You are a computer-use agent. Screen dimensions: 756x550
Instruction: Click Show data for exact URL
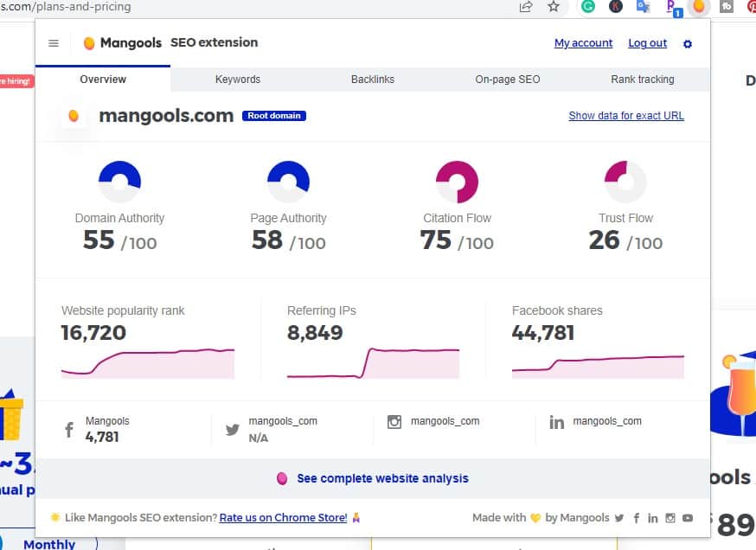pos(626,116)
